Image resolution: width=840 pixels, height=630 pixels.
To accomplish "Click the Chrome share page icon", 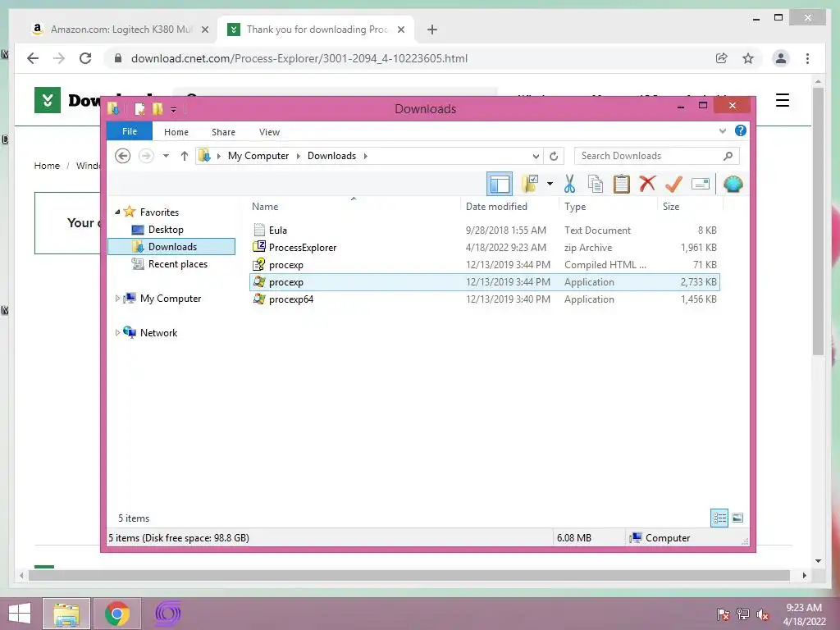I will pyautogui.click(x=722, y=58).
